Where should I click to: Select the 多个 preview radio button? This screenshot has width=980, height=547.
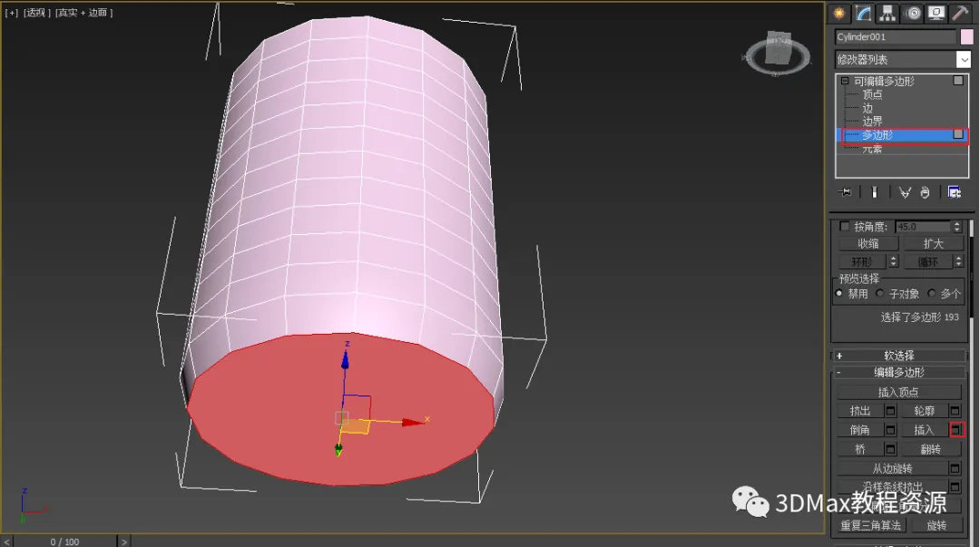pyautogui.click(x=931, y=293)
